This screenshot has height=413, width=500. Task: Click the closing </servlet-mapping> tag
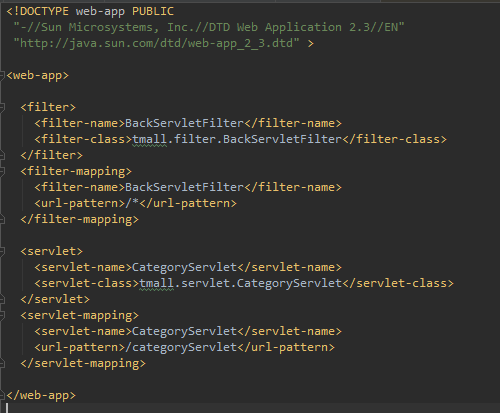[x=83, y=364]
